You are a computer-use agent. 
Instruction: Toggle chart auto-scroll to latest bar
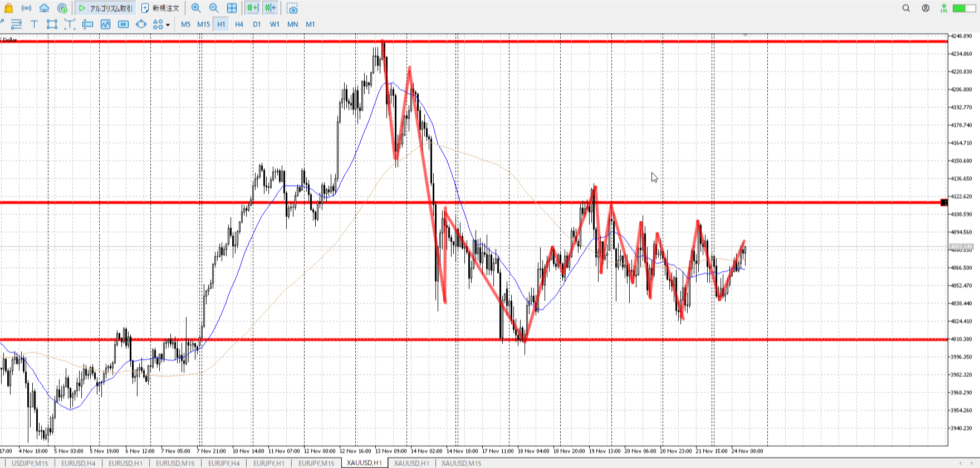[253, 8]
